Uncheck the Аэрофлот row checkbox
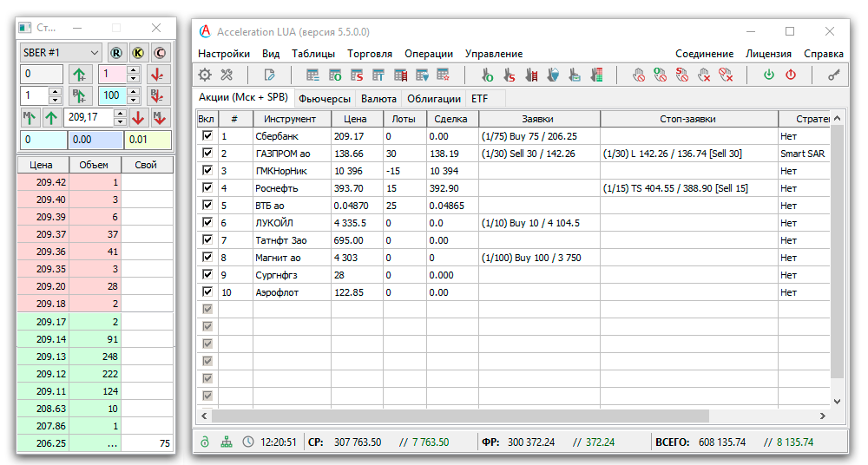Image resolution: width=868 pixels, height=465 pixels. pyautogui.click(x=207, y=291)
